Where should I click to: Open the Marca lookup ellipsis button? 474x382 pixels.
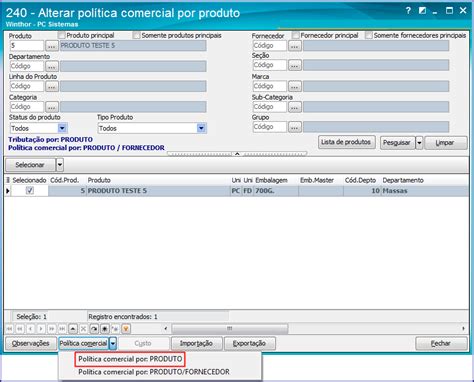coord(295,86)
